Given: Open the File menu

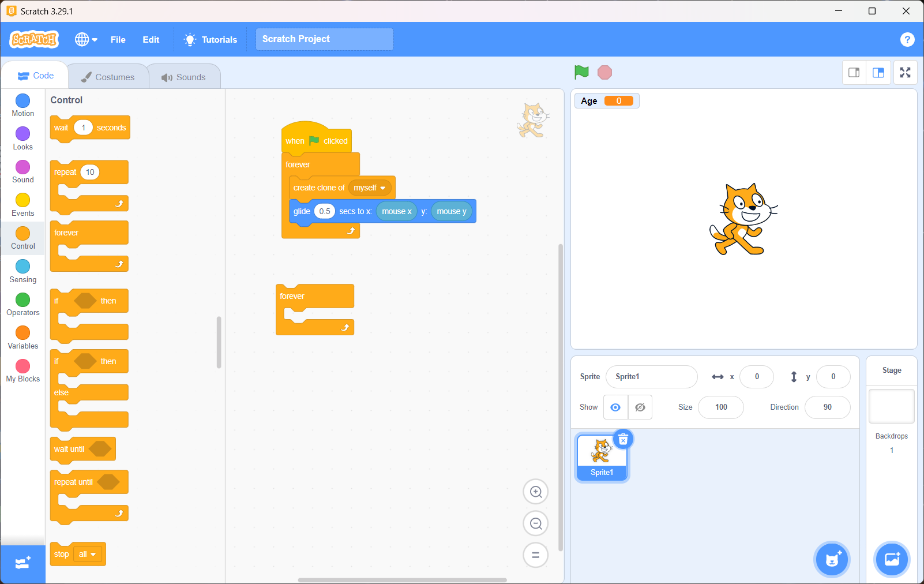Looking at the screenshot, I should tap(118, 39).
